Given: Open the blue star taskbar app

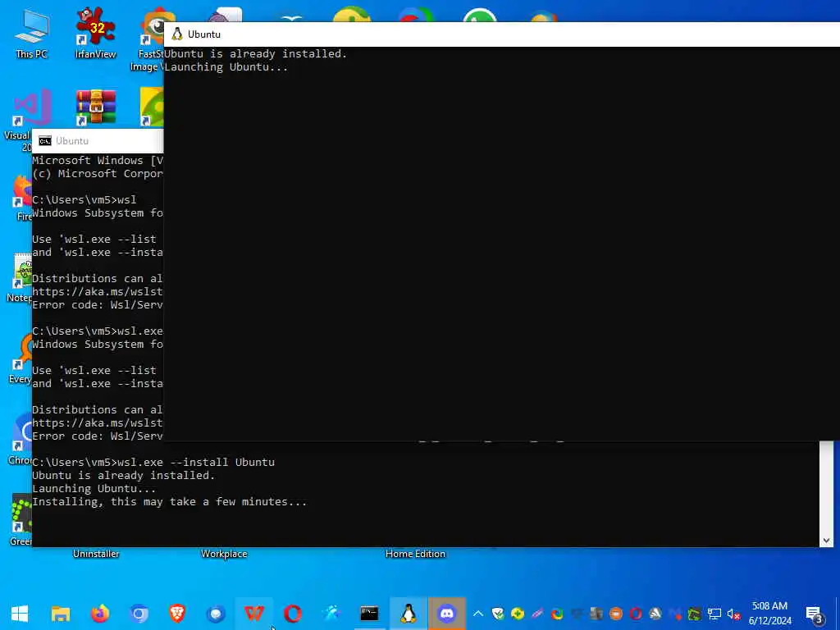Looking at the screenshot, I should [x=331, y=614].
